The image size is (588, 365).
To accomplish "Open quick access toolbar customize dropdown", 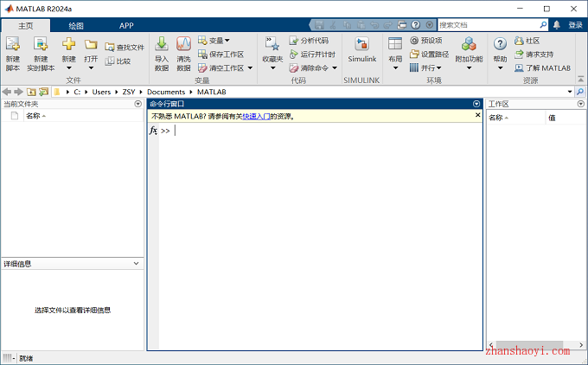I will tap(430, 25).
